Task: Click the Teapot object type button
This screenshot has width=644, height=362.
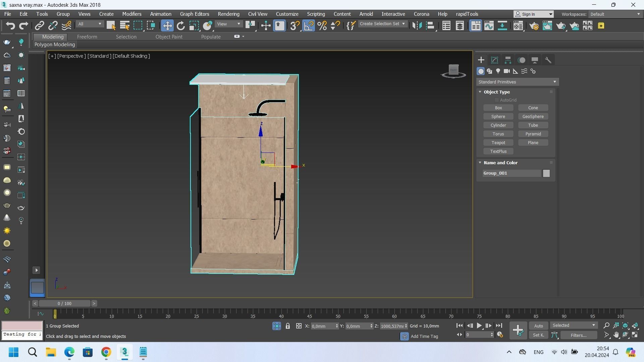Action: coord(498,143)
